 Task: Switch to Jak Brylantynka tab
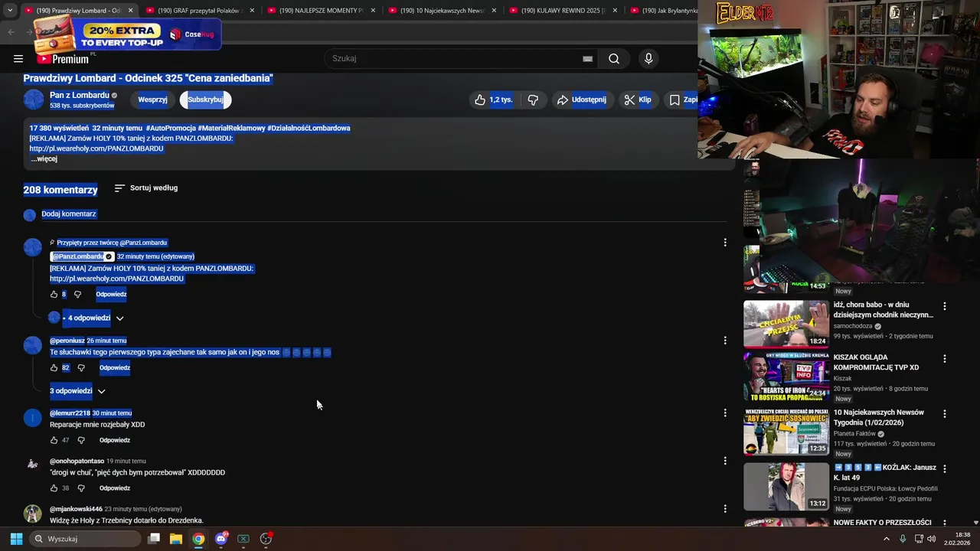click(x=662, y=11)
